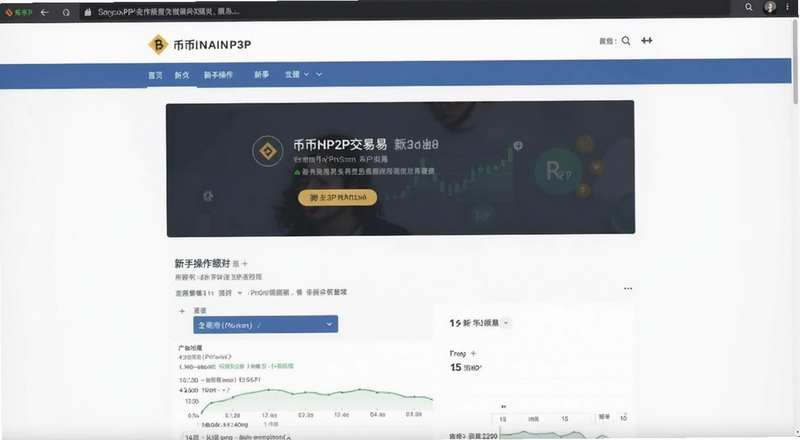Open the profile avatar in the browser toolbar
This screenshot has width=800, height=440.
[x=769, y=7]
